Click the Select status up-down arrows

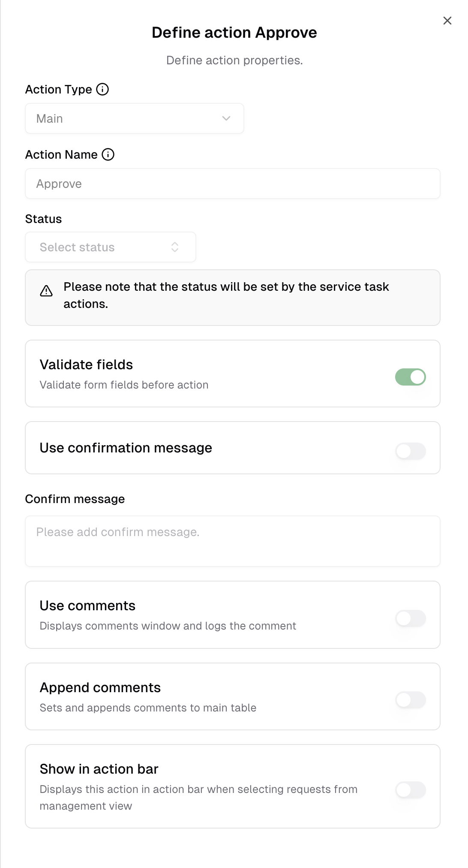175,247
